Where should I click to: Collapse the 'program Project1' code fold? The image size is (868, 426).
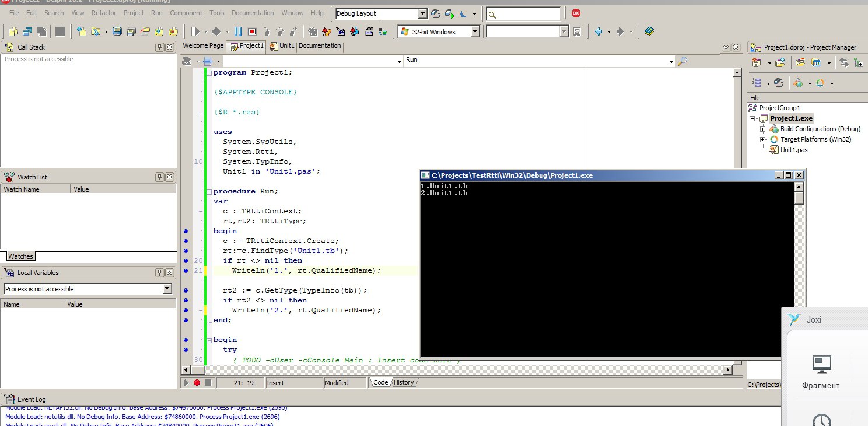coord(209,73)
